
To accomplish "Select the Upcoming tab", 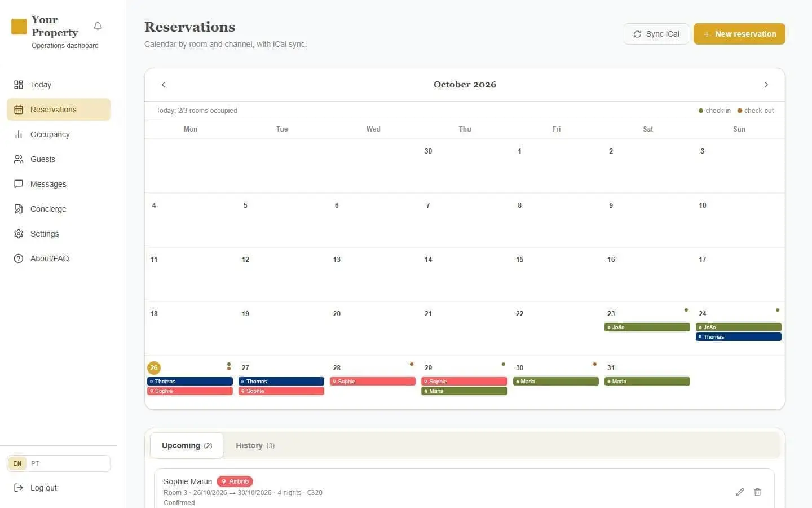I will point(187,445).
